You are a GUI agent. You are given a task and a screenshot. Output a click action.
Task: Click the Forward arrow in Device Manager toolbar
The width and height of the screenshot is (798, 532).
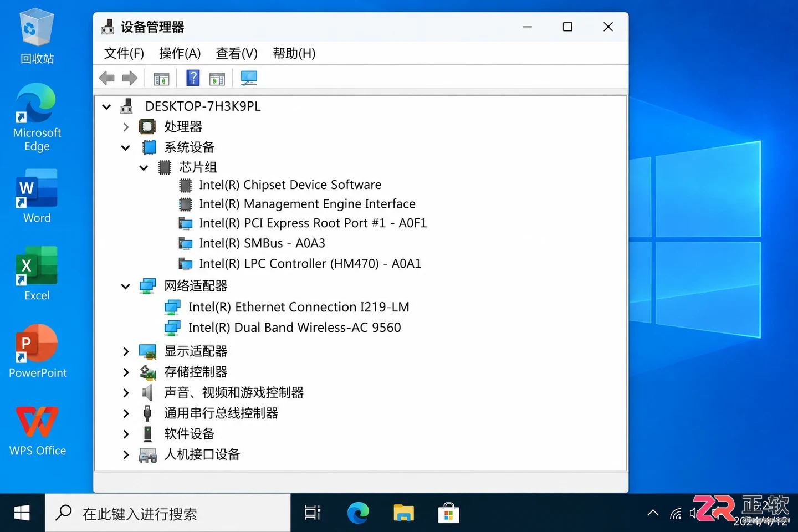pyautogui.click(x=130, y=78)
